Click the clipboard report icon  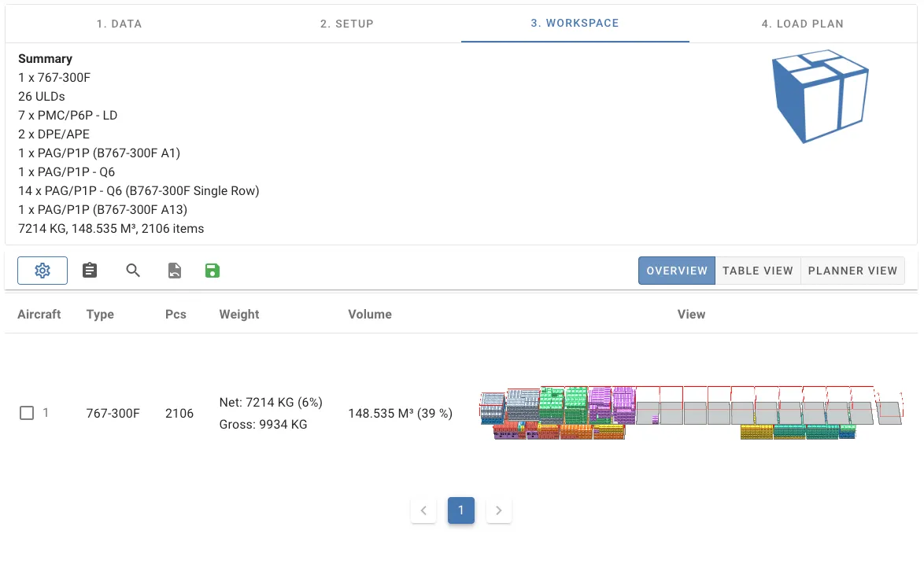click(91, 271)
